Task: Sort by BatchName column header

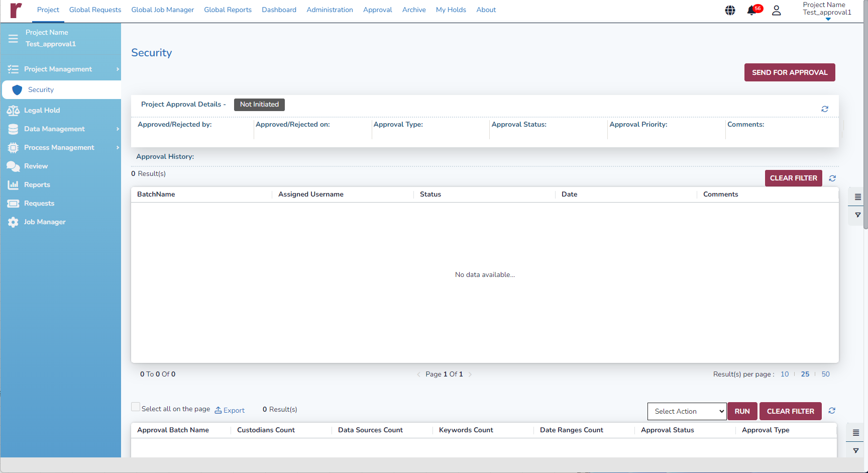Action: [156, 195]
